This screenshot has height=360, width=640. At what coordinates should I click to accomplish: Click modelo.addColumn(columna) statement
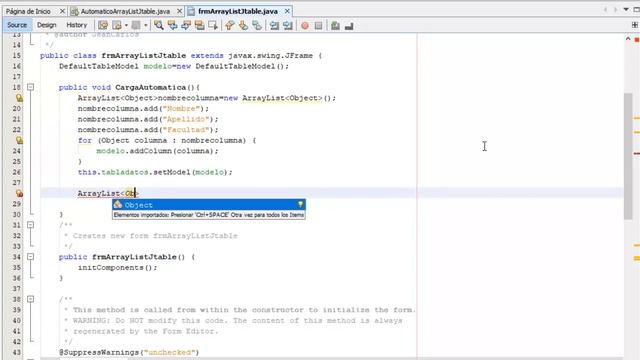click(x=158, y=151)
